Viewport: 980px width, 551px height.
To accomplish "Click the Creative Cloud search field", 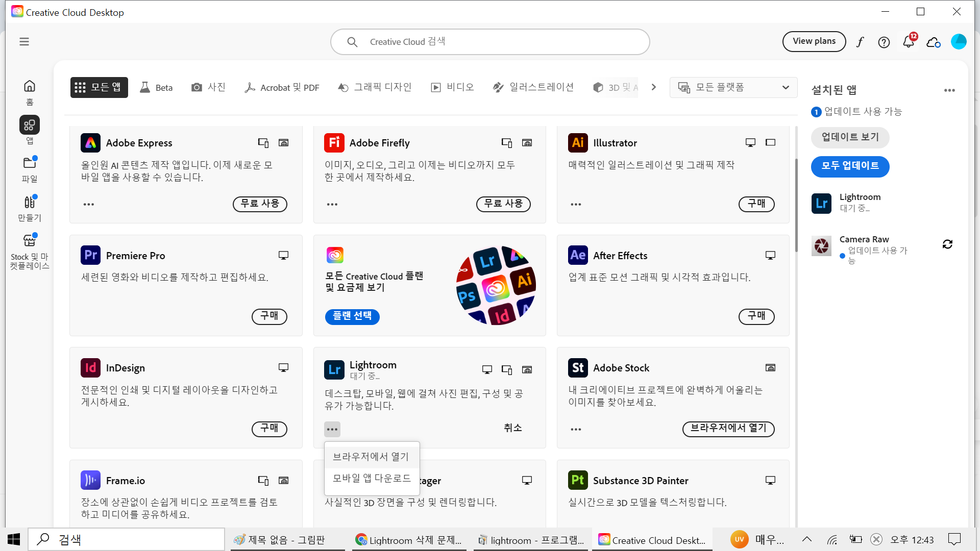I will (x=490, y=42).
